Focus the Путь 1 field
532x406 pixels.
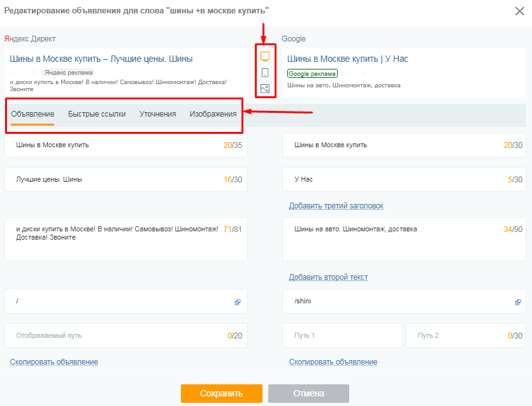click(342, 335)
